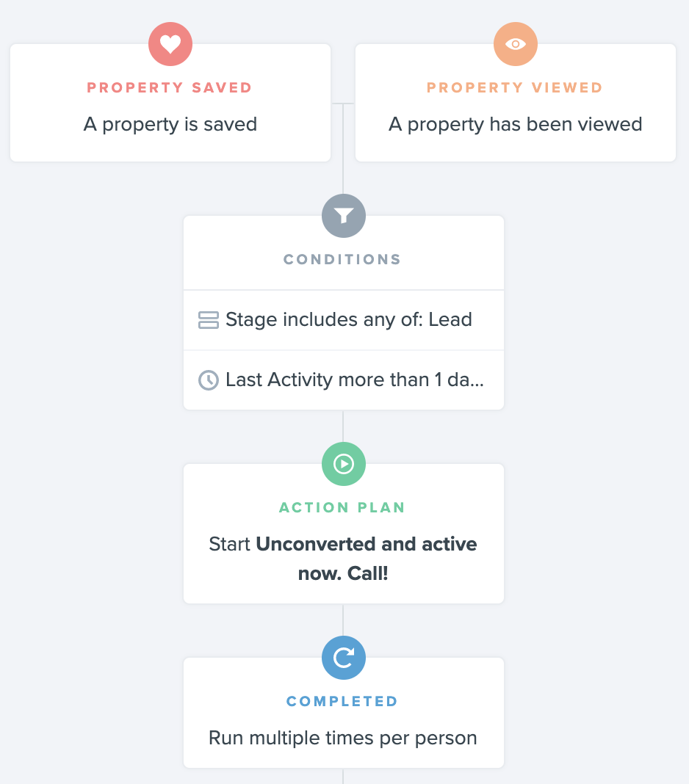Click 'Run multiple times per person' setting
Viewport: 689px width, 784px height.
(343, 738)
